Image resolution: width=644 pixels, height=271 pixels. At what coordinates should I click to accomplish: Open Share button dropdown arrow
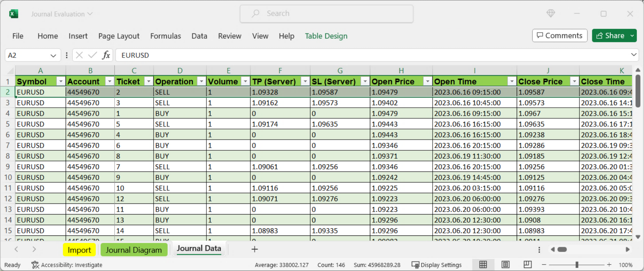click(x=632, y=36)
